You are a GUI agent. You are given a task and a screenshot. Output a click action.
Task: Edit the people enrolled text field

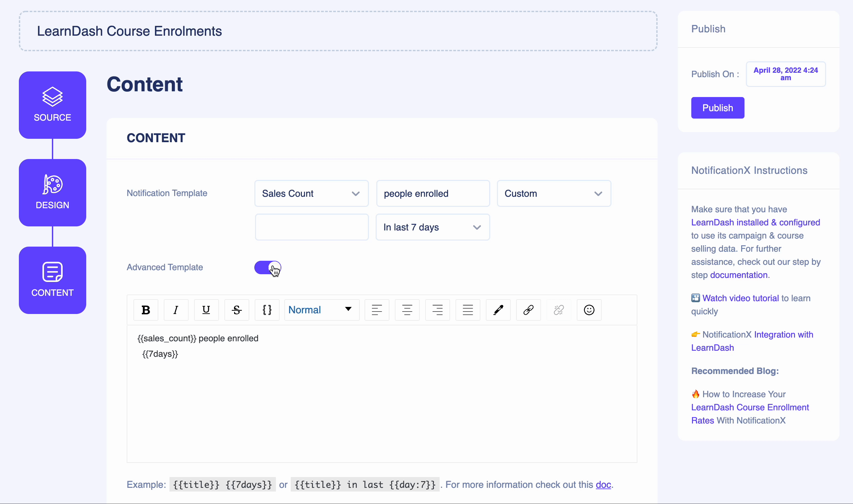pyautogui.click(x=433, y=194)
